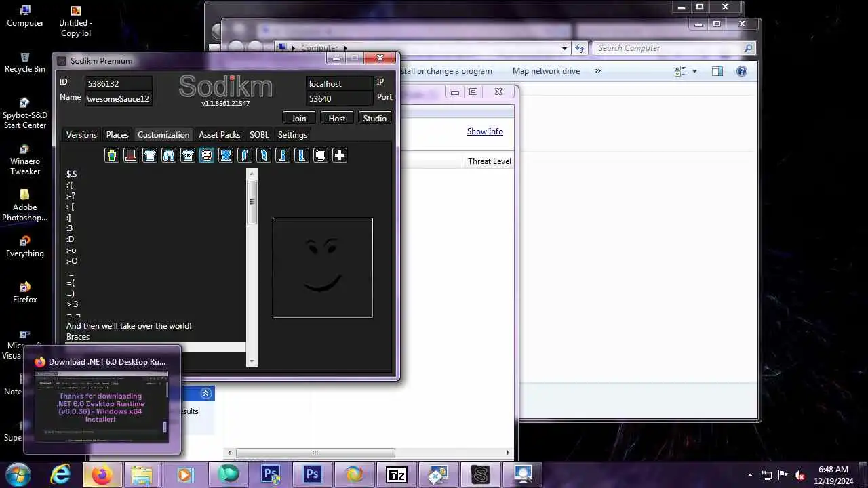Click the Threat Level column header
The height and width of the screenshot is (488, 868).
(489, 161)
